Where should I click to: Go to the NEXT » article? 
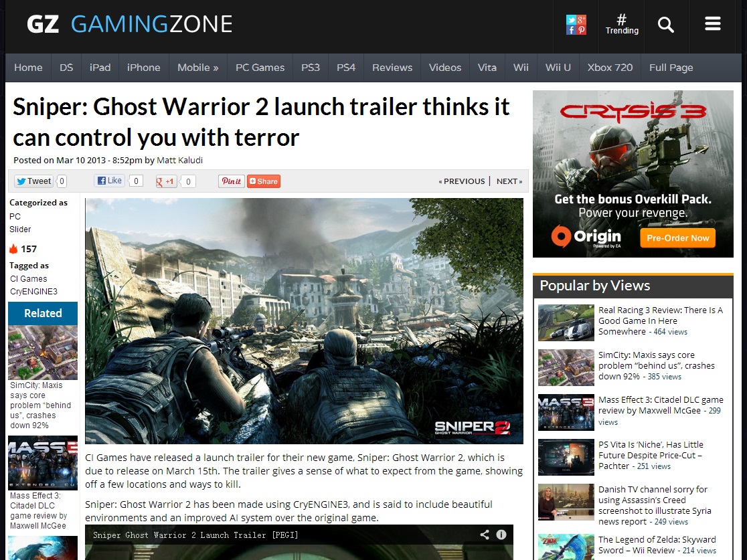click(x=509, y=181)
